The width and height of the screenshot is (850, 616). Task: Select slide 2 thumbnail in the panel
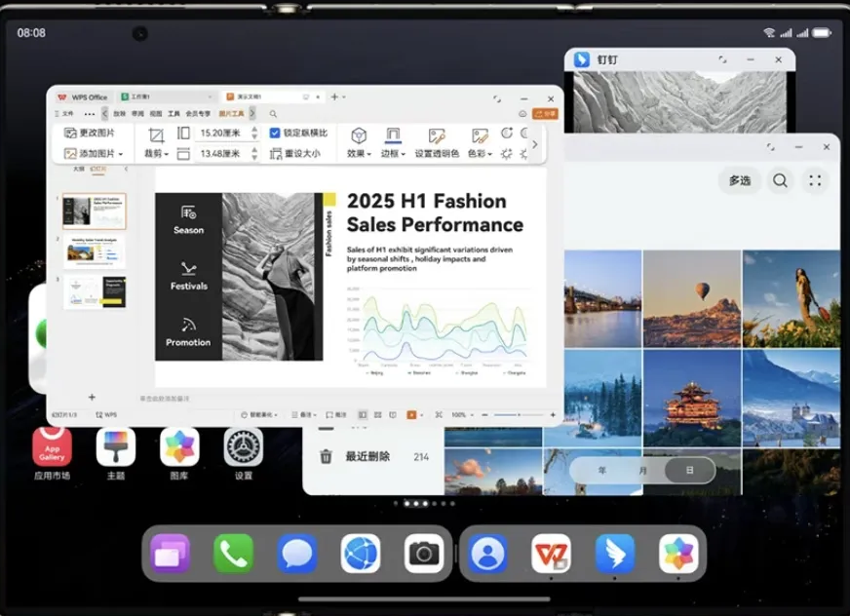(x=95, y=251)
